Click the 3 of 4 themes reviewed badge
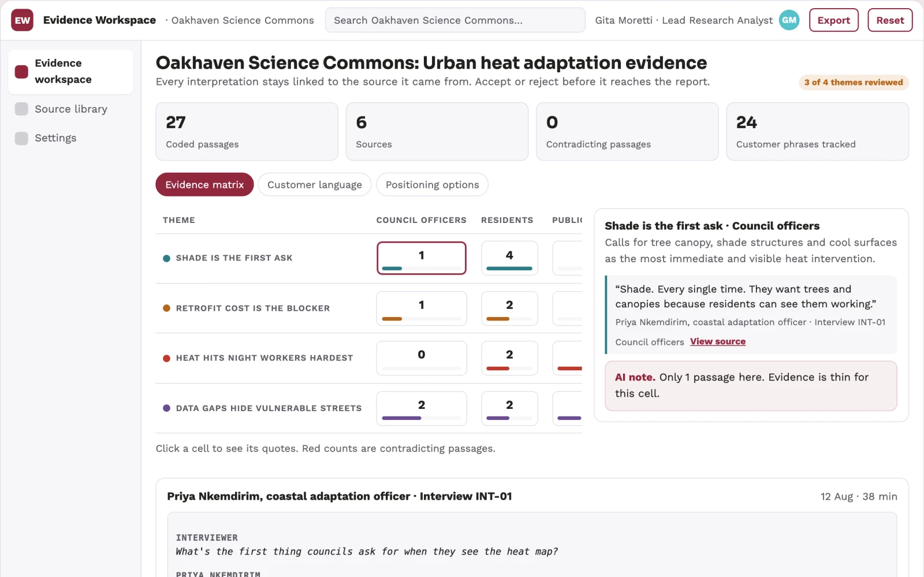The width and height of the screenshot is (924, 577). [x=854, y=83]
